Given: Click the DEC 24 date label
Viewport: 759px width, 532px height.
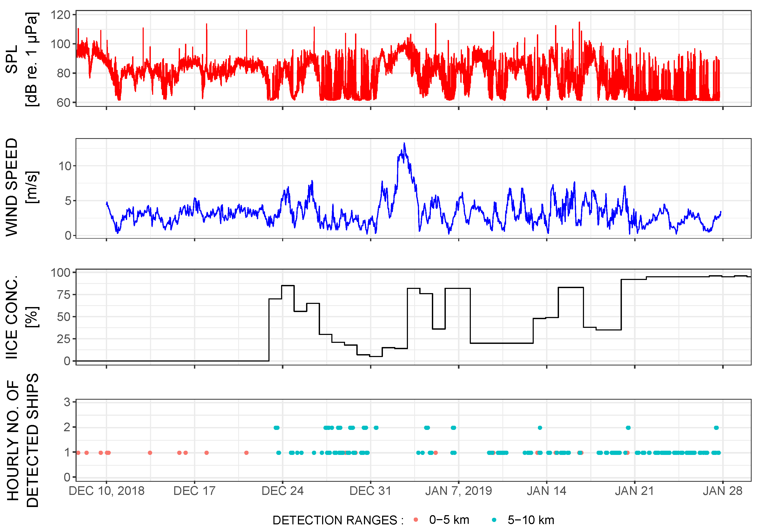Looking at the screenshot, I should [x=282, y=491].
